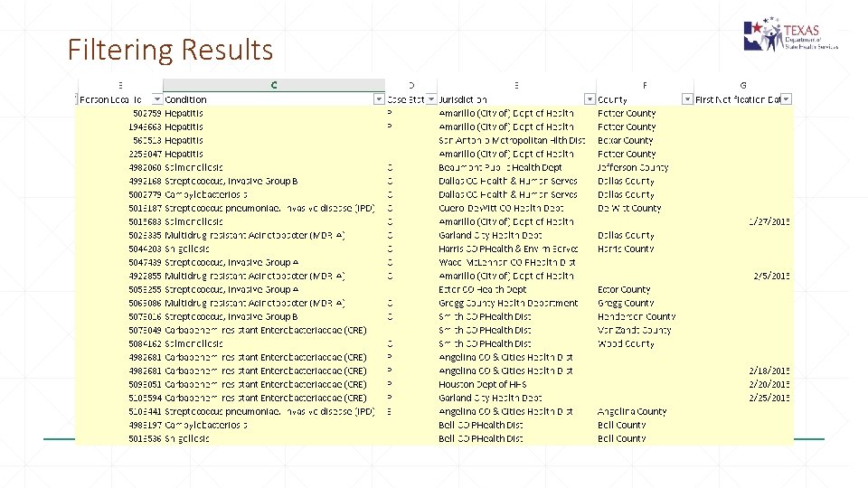Open the Case Status filter dropdown
The width and height of the screenshot is (868, 488).
pos(431,99)
